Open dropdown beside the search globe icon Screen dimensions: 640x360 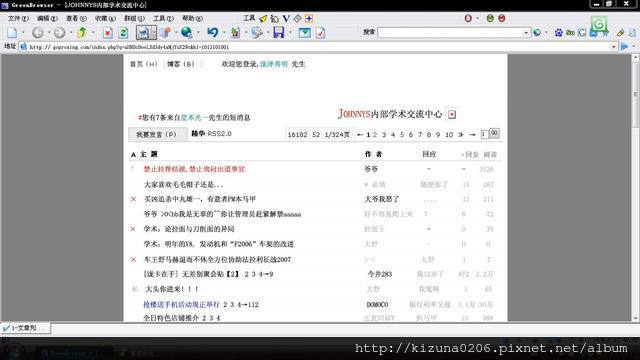547,33
